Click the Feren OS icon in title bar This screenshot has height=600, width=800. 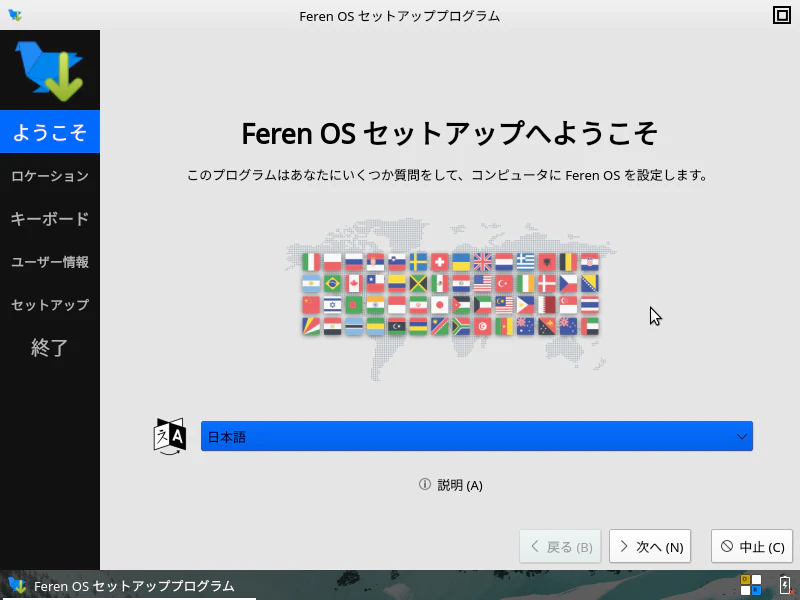coord(15,15)
